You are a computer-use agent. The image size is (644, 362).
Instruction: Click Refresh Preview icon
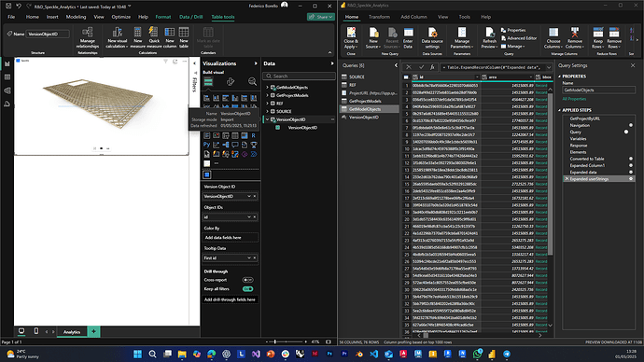[x=489, y=37]
